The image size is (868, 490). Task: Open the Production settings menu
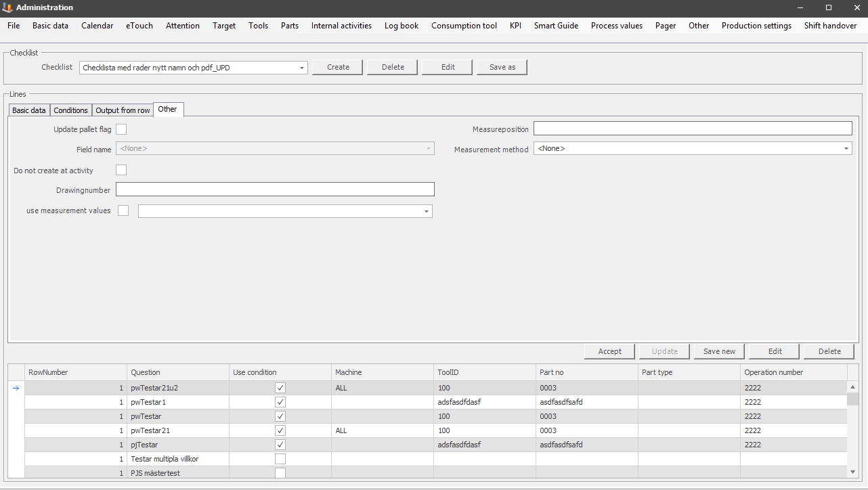(756, 26)
